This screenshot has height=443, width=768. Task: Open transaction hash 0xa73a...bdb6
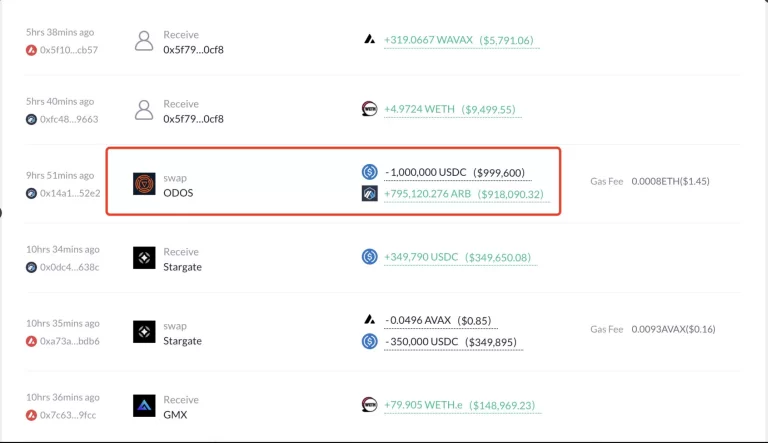69,341
